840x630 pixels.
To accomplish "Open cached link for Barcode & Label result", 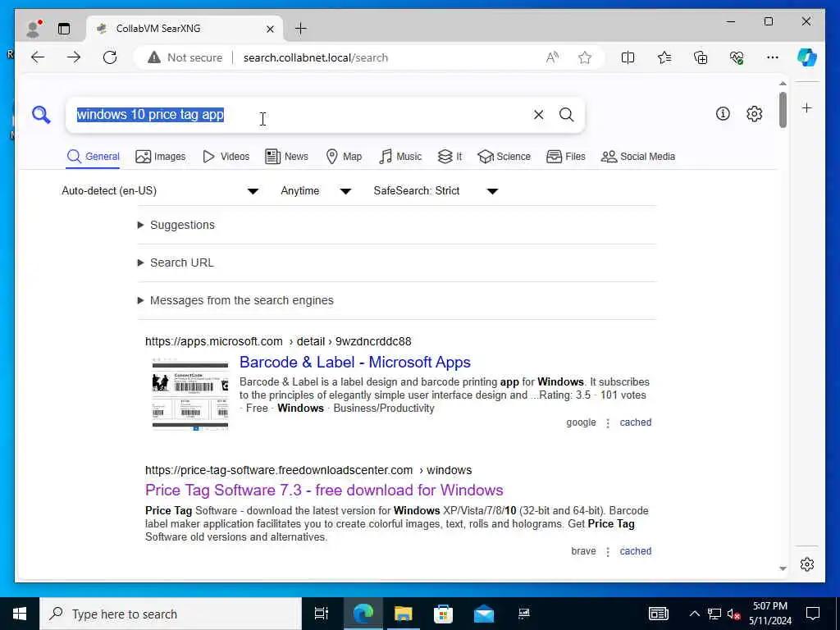I will (636, 422).
